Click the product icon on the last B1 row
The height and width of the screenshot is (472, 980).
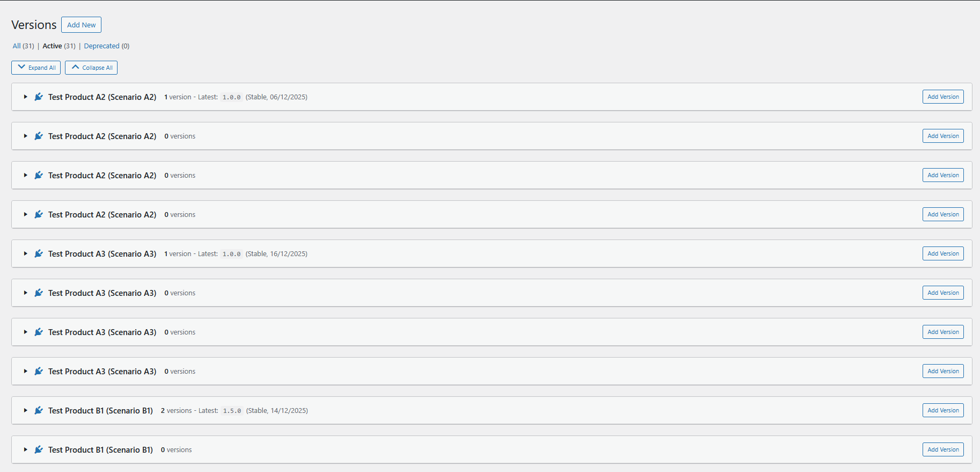click(x=38, y=449)
